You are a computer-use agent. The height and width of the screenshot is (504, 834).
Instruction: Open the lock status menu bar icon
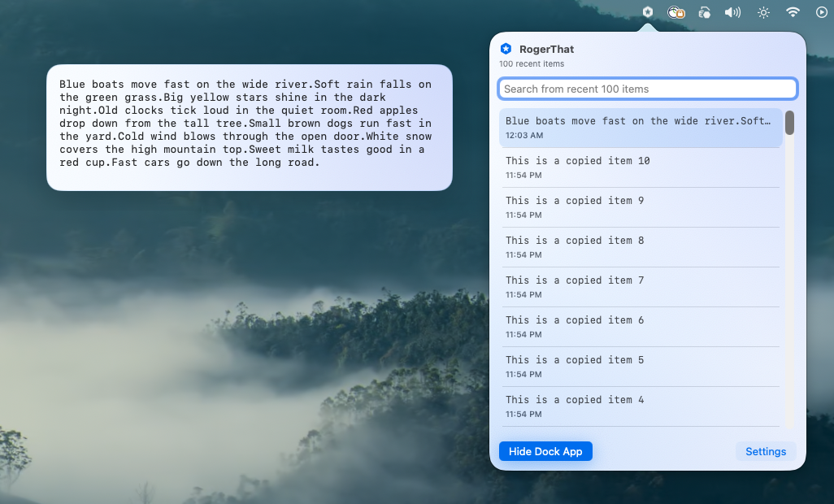[x=676, y=12]
